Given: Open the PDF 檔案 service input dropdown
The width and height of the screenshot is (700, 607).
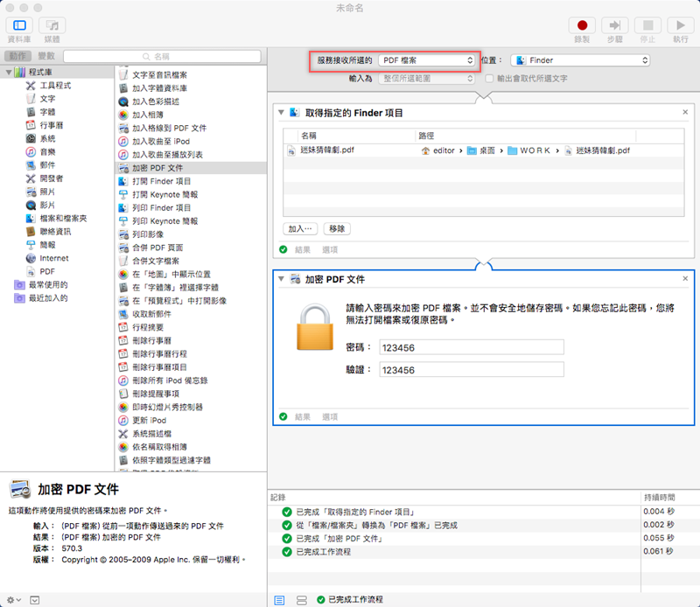Looking at the screenshot, I should 427,60.
